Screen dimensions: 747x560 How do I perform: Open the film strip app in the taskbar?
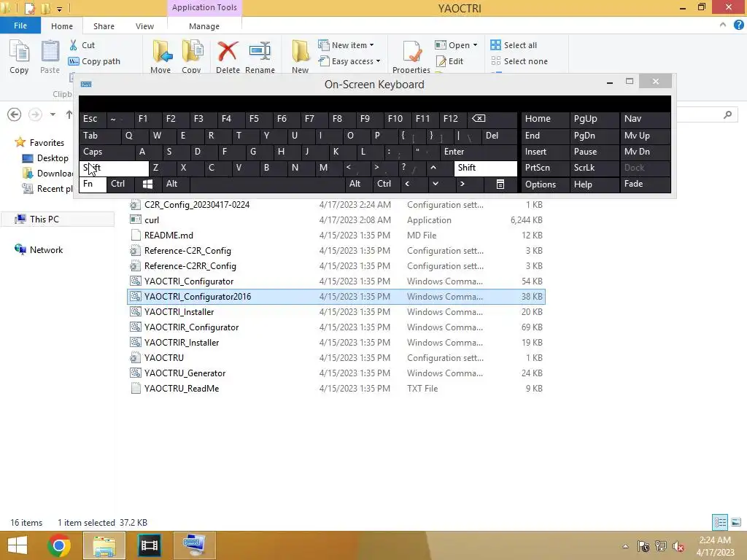149,545
